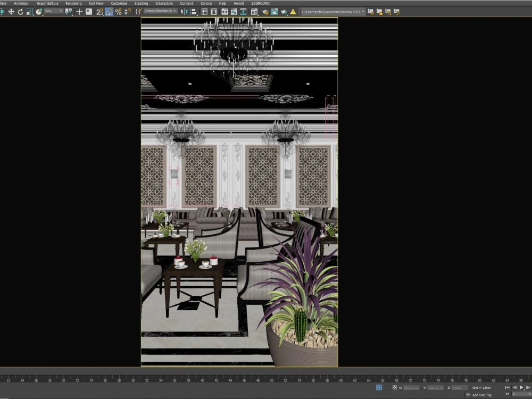This screenshot has width=532, height=399.
Task: Click the first project folder icon
Action: (x=370, y=12)
